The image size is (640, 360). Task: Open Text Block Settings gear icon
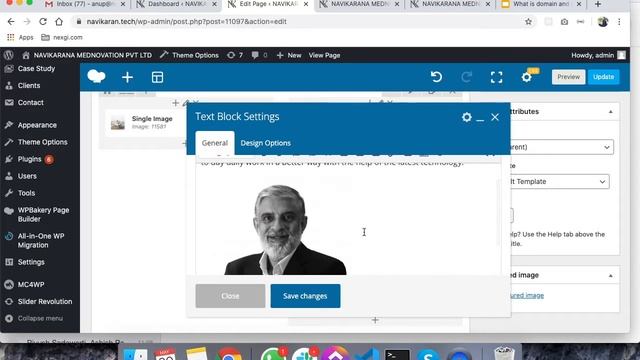click(467, 117)
